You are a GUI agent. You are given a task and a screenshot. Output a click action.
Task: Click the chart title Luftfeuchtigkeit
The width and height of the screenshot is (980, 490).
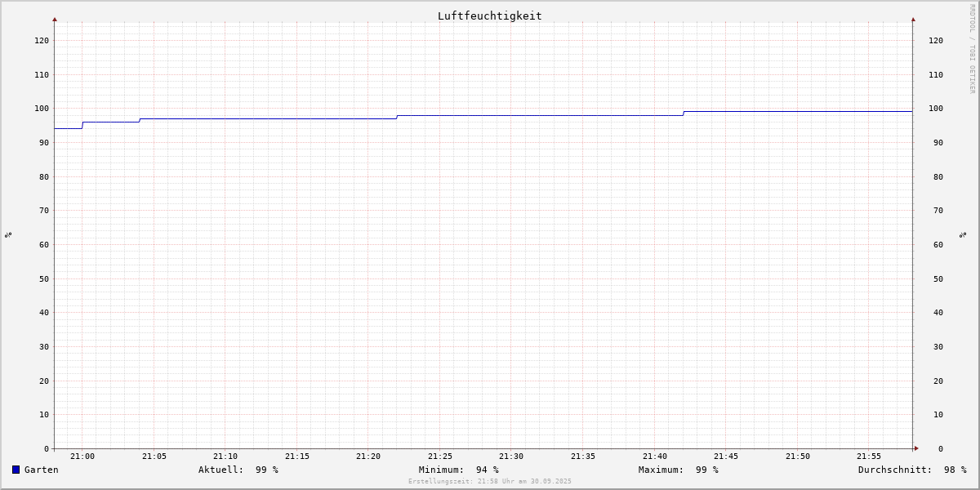coord(489,16)
